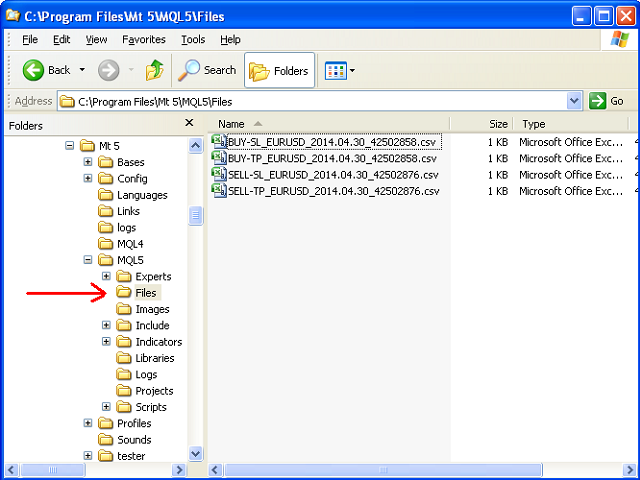Open the View menu
Image resolution: width=640 pixels, height=480 pixels.
point(96,40)
